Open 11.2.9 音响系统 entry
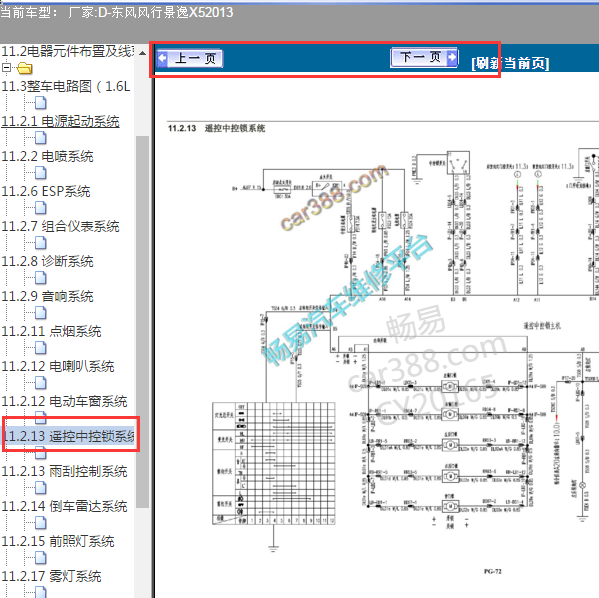The width and height of the screenshot is (599, 598). (47, 297)
